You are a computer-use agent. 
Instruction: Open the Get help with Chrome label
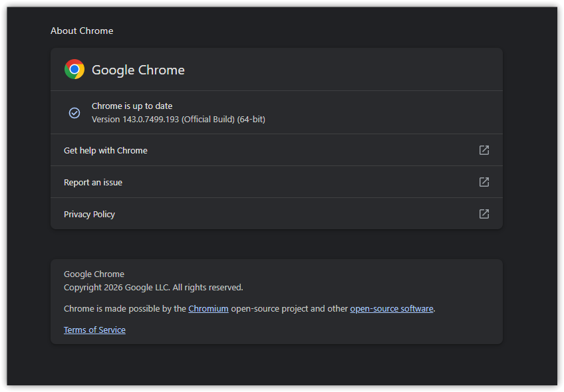click(x=106, y=151)
